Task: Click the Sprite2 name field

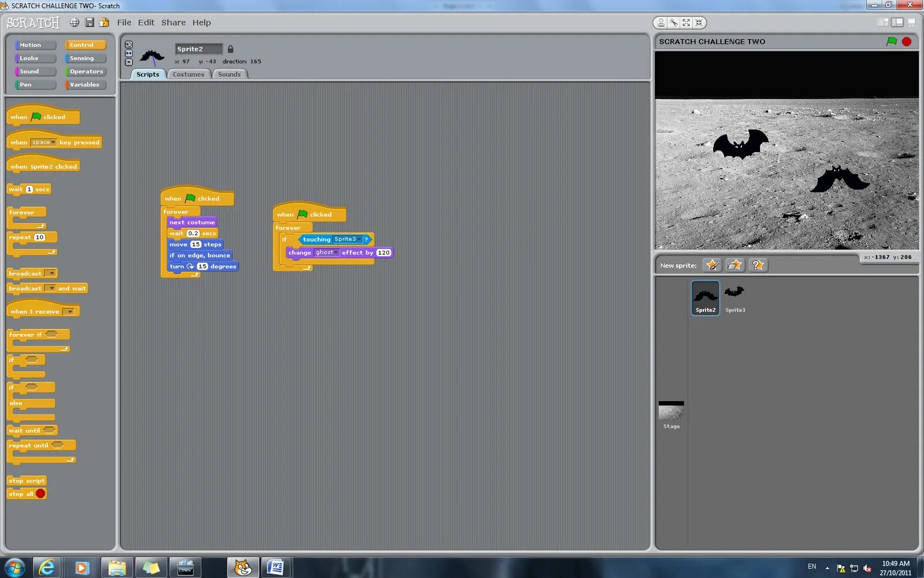Action: tap(199, 49)
